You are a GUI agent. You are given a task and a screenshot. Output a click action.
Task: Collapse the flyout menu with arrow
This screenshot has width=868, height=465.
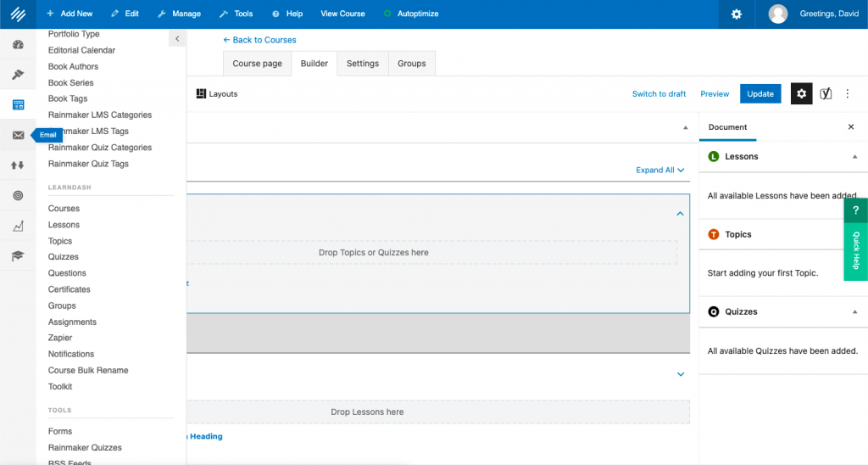(x=176, y=39)
